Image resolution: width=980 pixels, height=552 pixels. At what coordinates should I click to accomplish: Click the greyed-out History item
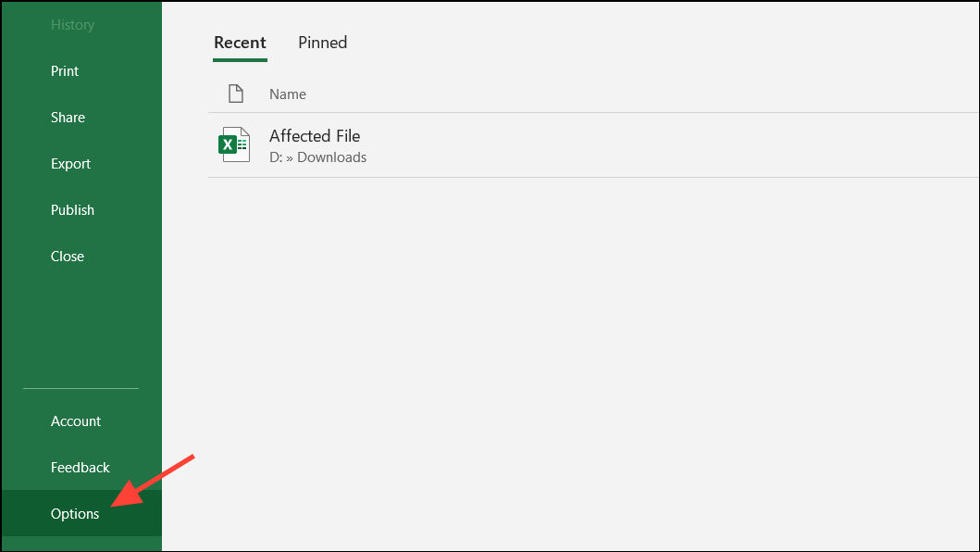(72, 24)
